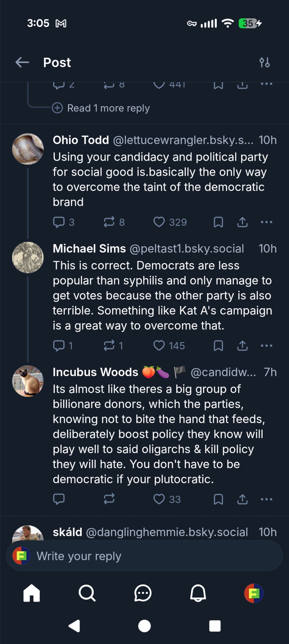Reply to Ohio Todd's post
The width and height of the screenshot is (289, 644).
click(59, 222)
